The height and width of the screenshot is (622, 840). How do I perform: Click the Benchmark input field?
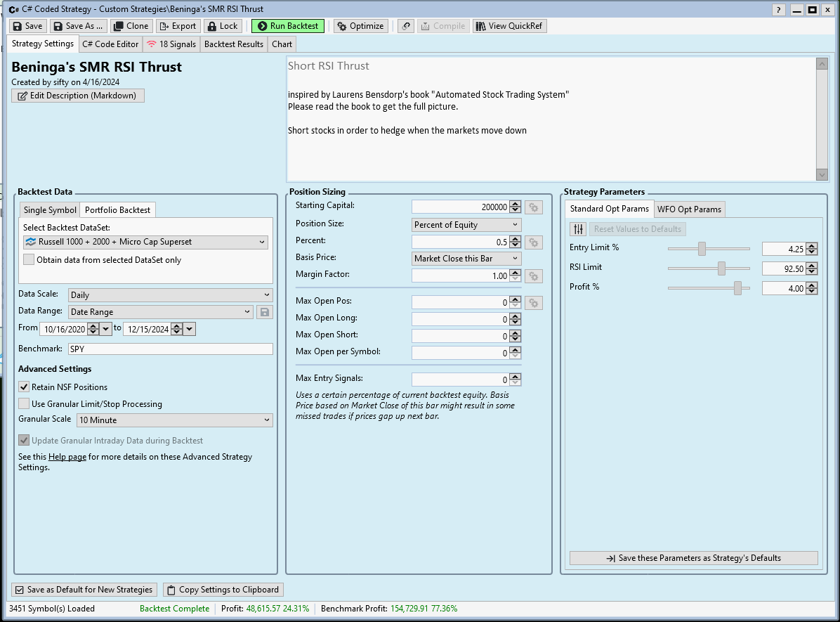click(171, 349)
